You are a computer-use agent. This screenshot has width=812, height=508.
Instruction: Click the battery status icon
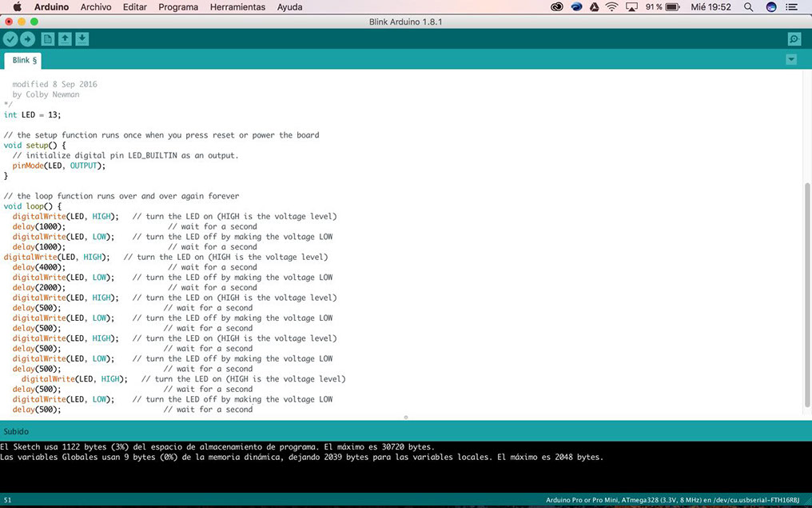click(673, 7)
